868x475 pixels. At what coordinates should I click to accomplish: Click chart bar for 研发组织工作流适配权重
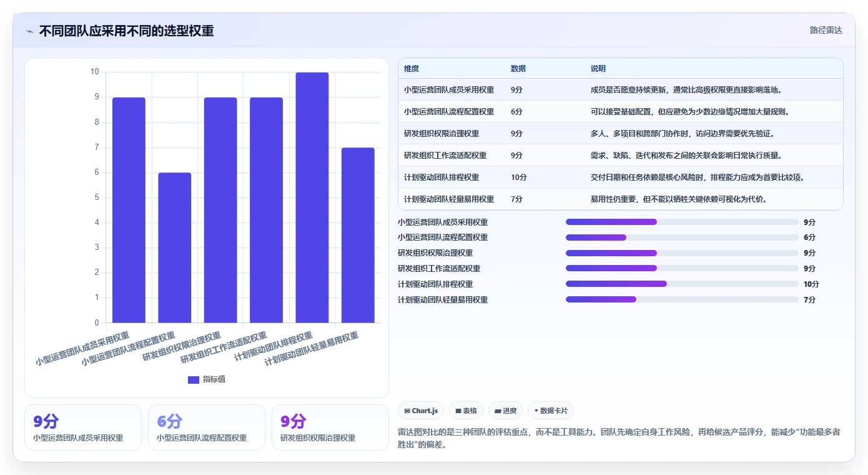click(x=266, y=210)
